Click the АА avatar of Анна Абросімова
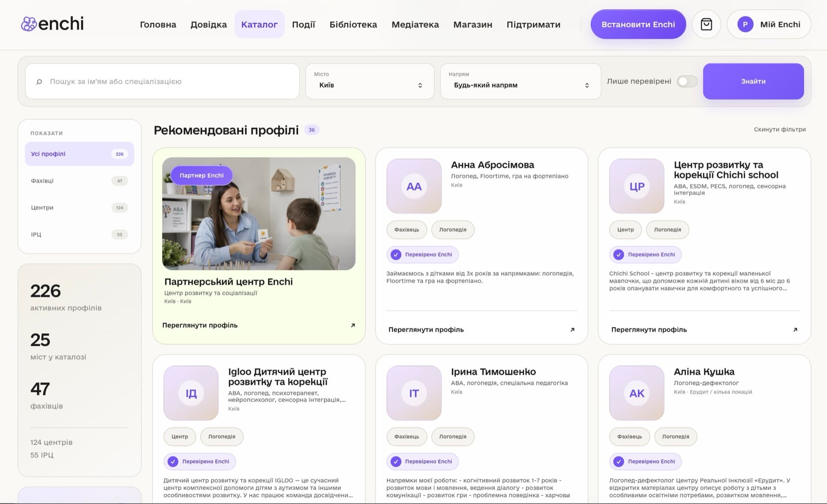The width and height of the screenshot is (827, 504). tap(414, 186)
